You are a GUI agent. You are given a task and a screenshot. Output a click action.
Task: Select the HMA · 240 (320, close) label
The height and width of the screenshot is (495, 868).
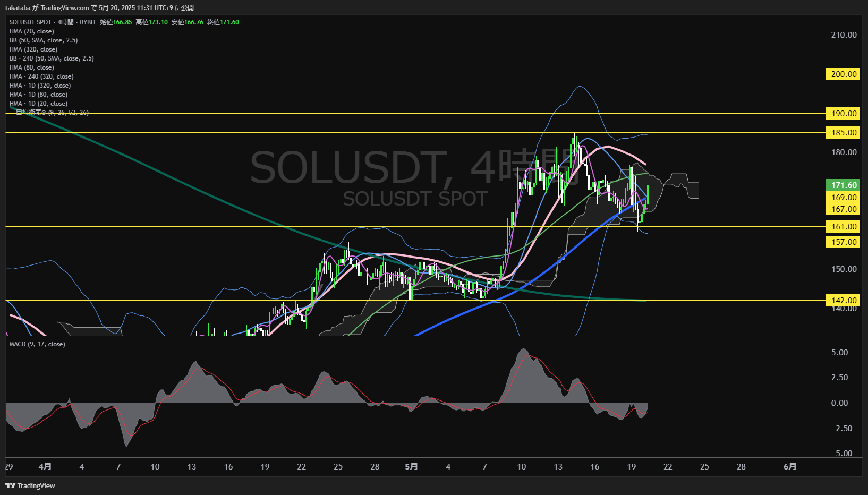[41, 76]
